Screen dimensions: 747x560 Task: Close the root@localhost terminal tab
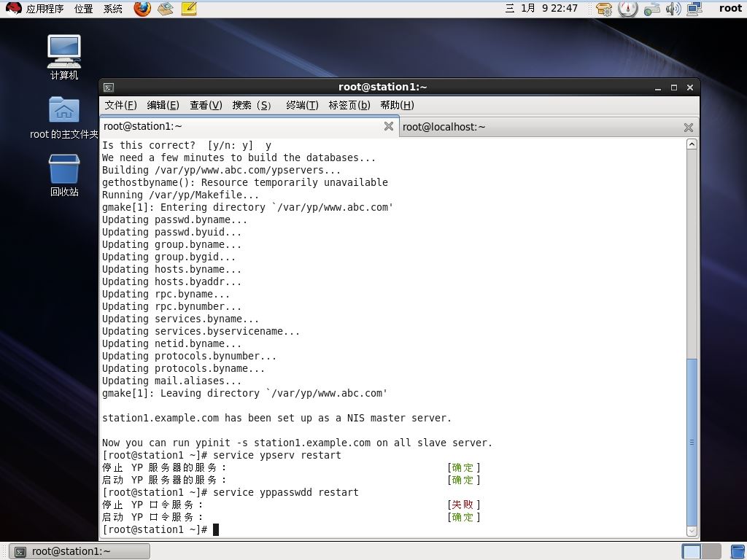click(689, 127)
